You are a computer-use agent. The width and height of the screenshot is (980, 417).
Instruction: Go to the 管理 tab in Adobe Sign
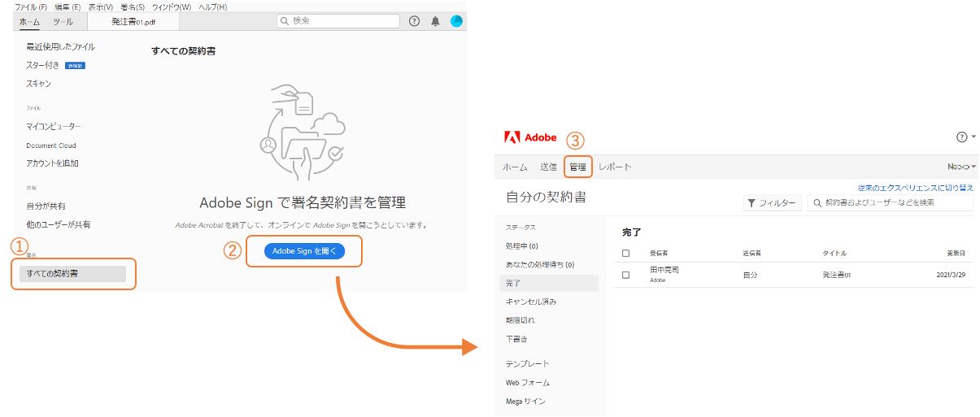click(x=577, y=167)
